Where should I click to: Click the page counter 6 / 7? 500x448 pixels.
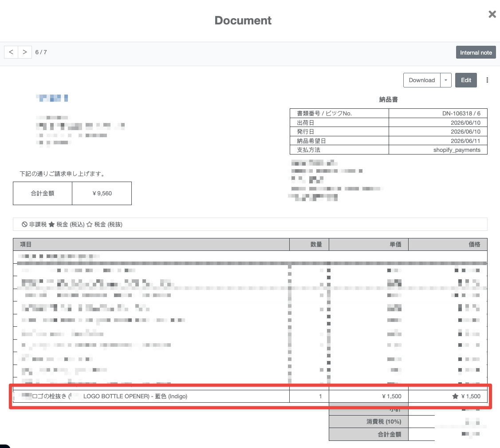point(41,52)
